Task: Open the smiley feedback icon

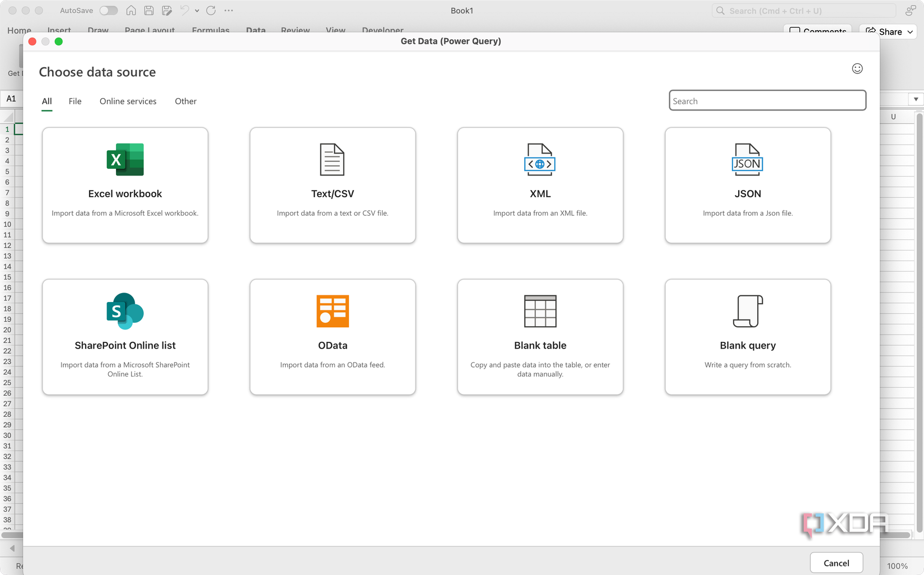Action: (857, 68)
